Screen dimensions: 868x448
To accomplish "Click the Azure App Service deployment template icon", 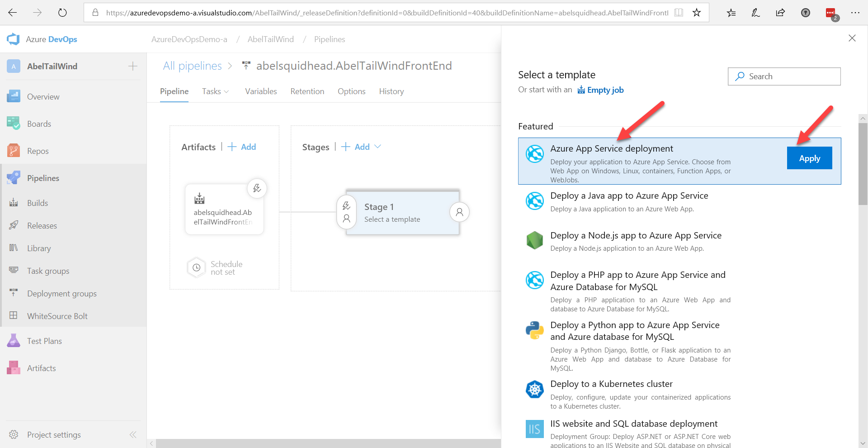I will pos(535,154).
